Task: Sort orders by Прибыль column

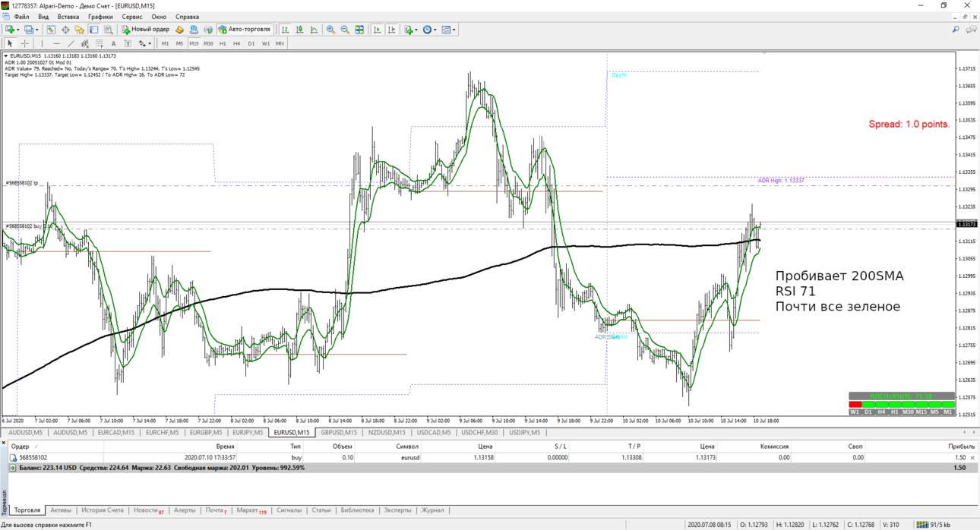Action: point(961,446)
